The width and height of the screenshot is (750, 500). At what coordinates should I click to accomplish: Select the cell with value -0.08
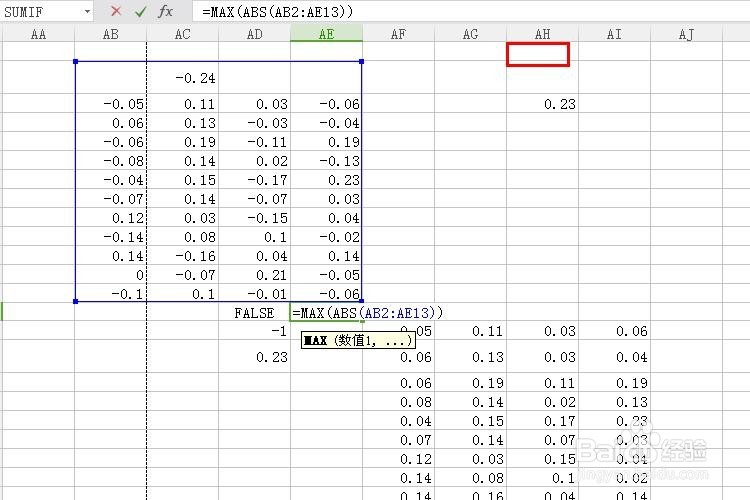pyautogui.click(x=110, y=161)
